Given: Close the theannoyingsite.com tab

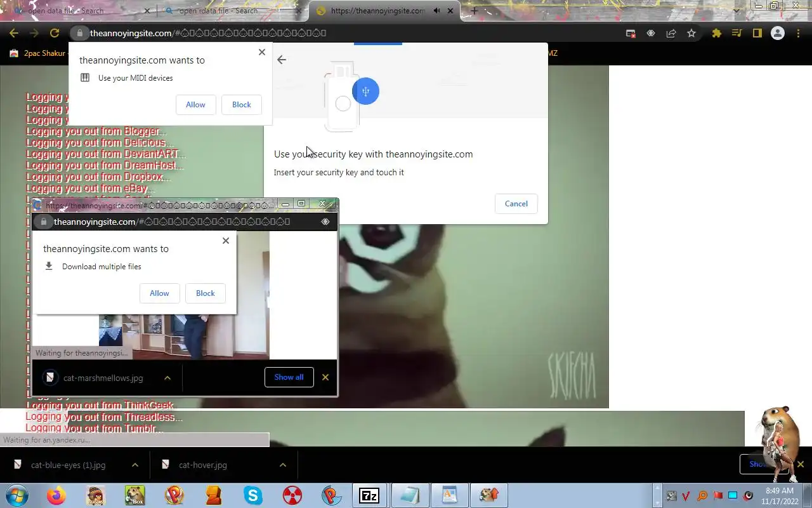Looking at the screenshot, I should pyautogui.click(x=450, y=11).
